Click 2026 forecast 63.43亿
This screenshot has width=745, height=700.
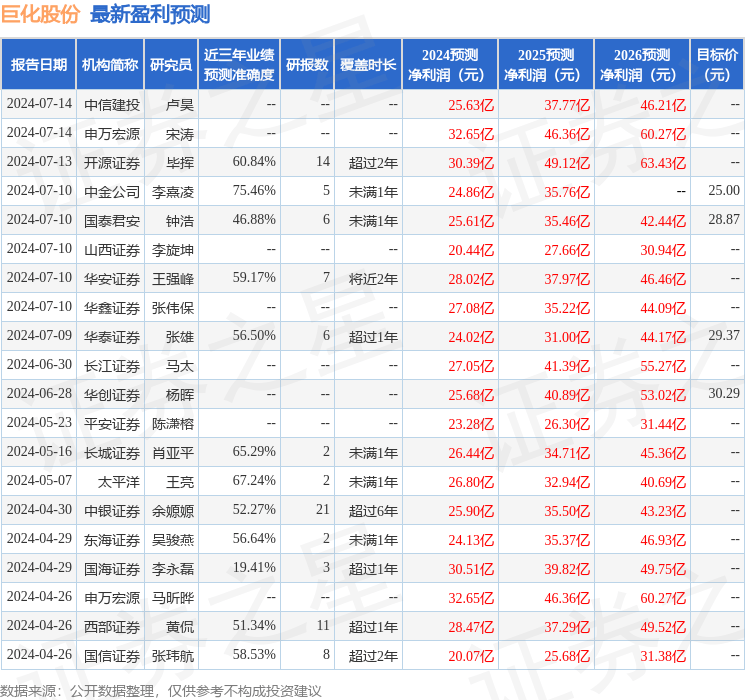(663, 163)
